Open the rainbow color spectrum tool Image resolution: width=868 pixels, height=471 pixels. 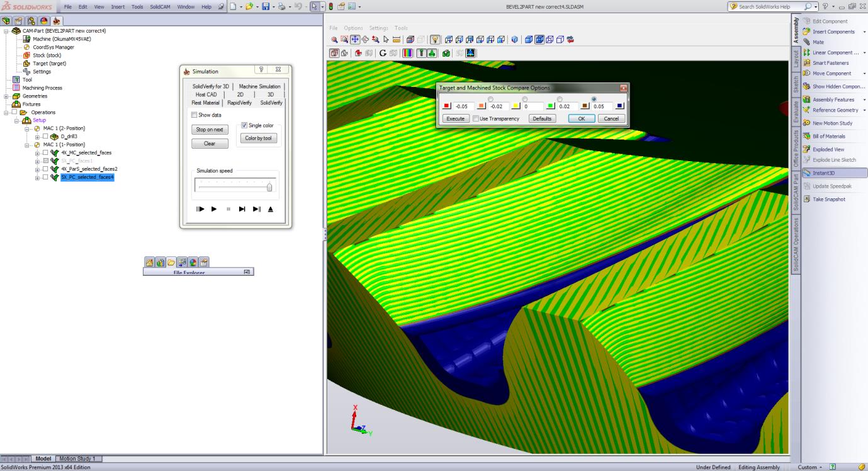tap(407, 54)
